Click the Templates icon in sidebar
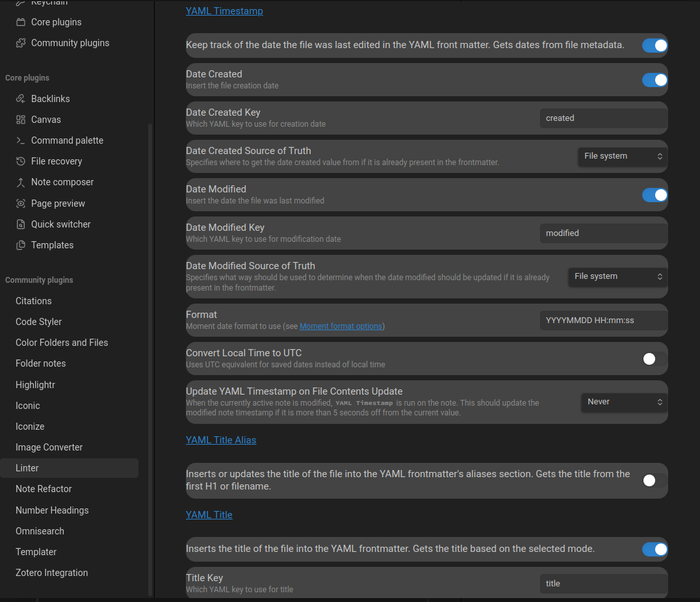 tap(21, 245)
